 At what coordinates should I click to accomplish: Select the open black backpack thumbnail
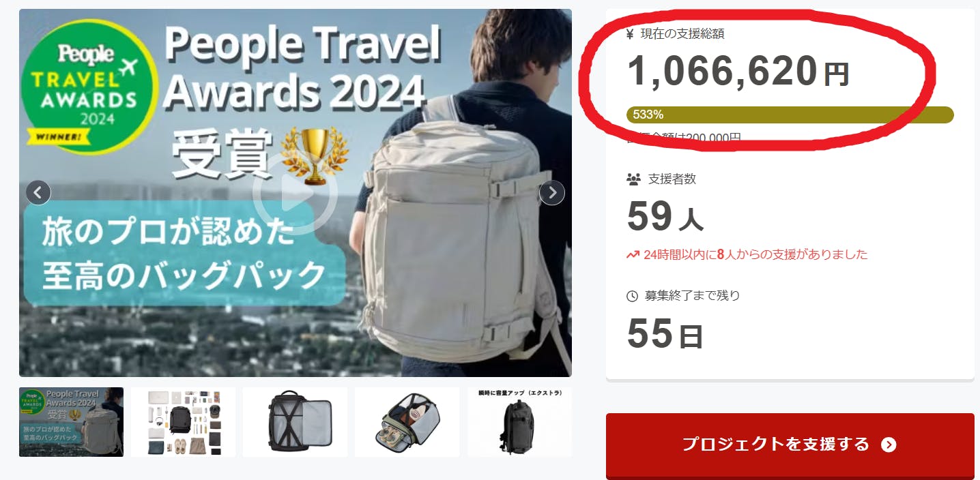[x=296, y=422]
